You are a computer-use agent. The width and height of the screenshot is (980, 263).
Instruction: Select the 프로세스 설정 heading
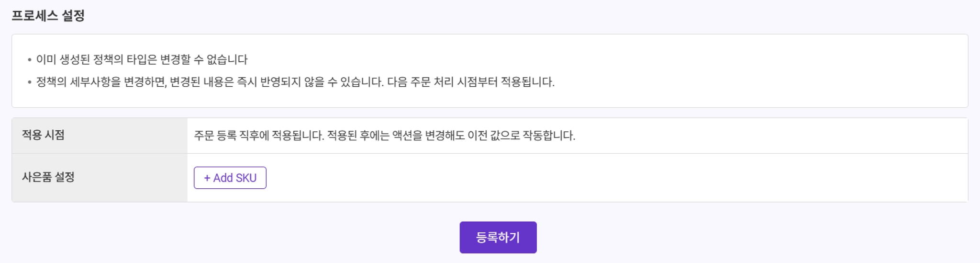(48, 15)
